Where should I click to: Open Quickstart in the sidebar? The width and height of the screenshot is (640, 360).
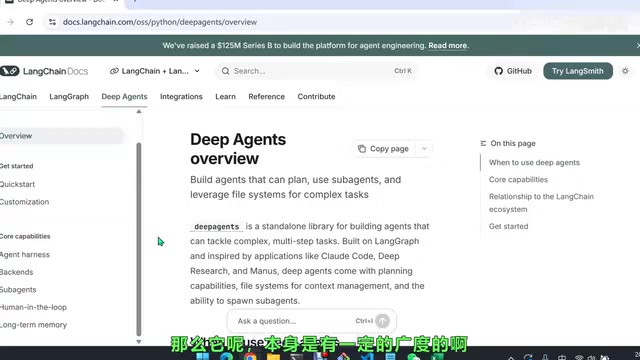(x=18, y=184)
